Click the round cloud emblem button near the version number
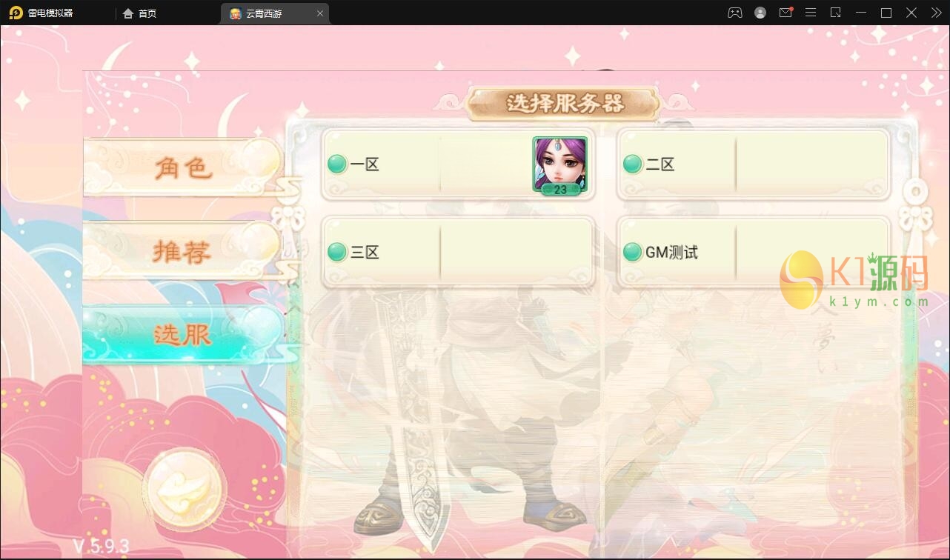 point(185,489)
